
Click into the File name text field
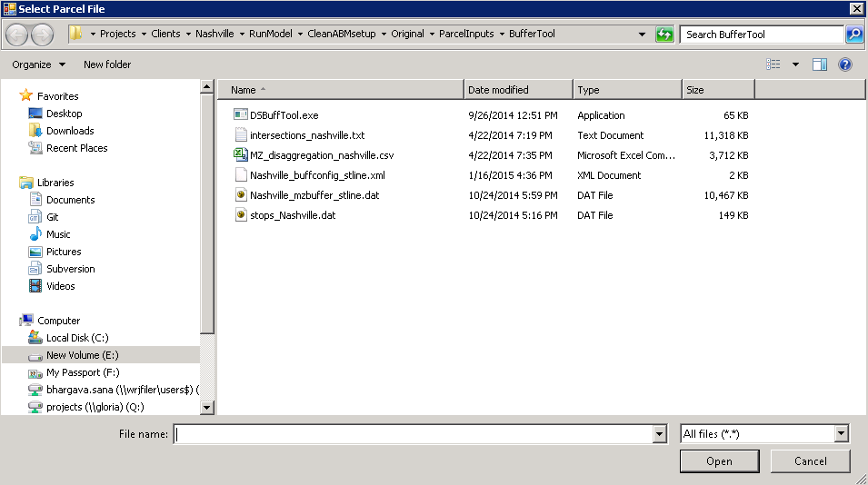pyautogui.click(x=414, y=435)
